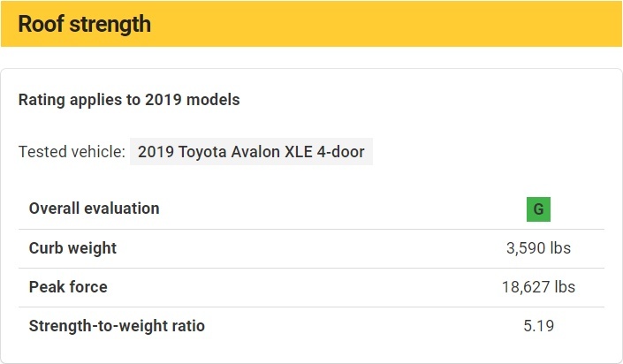Select the 18,627 lbs value
Viewport: 623px width, 364px height.
click(538, 287)
